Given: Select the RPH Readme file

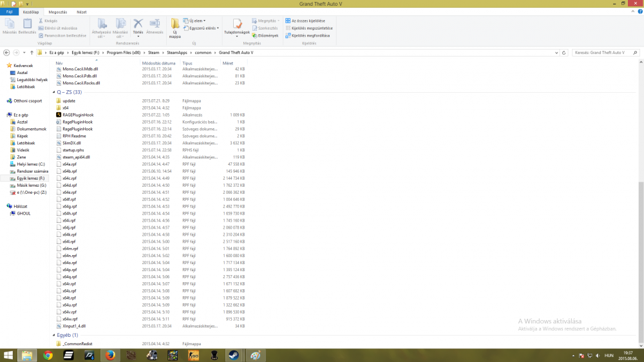Looking at the screenshot, I should 74,136.
